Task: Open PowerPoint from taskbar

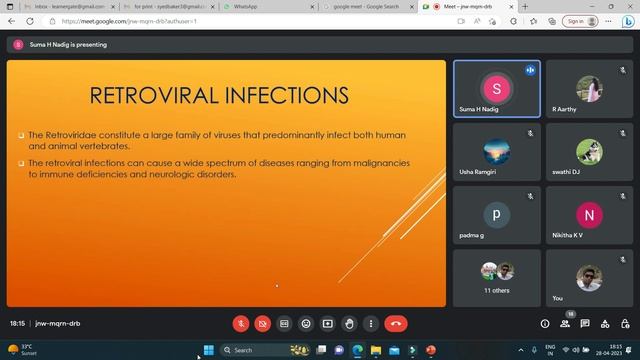Action: 431,350
